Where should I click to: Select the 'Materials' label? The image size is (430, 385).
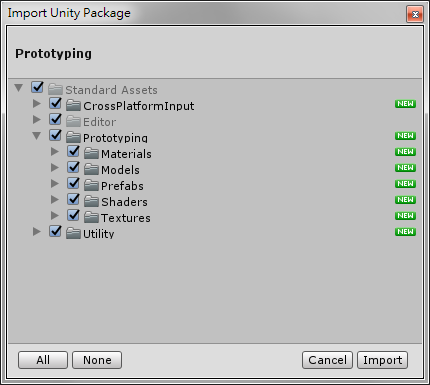(x=126, y=154)
